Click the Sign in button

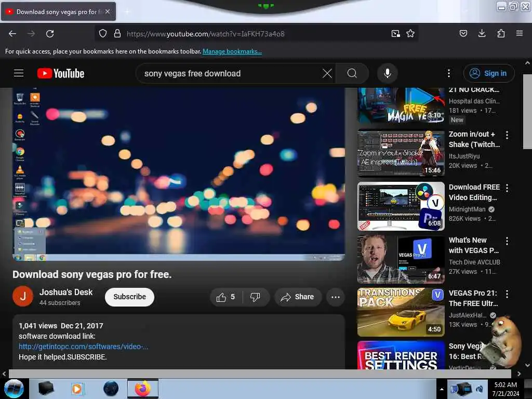(x=489, y=73)
